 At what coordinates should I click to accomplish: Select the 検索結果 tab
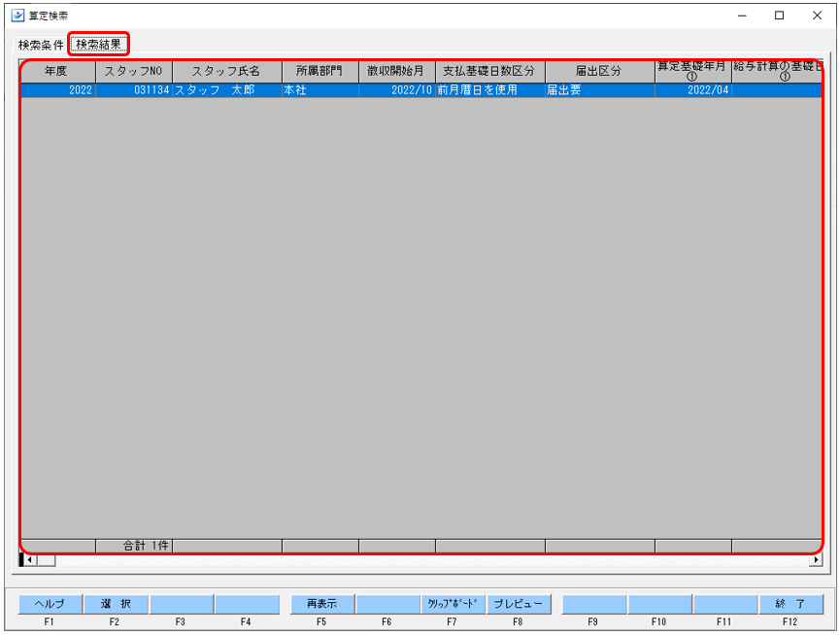(x=99, y=44)
